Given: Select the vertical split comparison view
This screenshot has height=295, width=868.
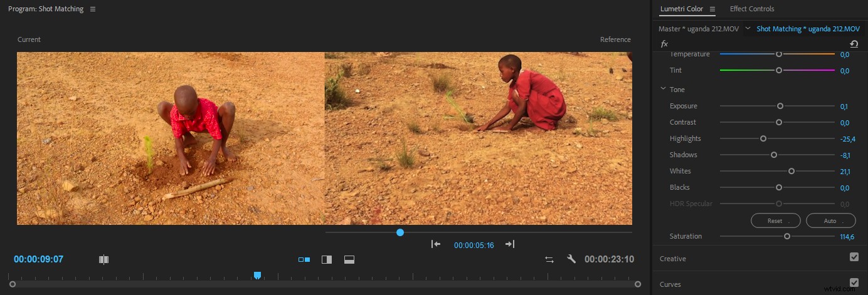Looking at the screenshot, I should coord(327,259).
